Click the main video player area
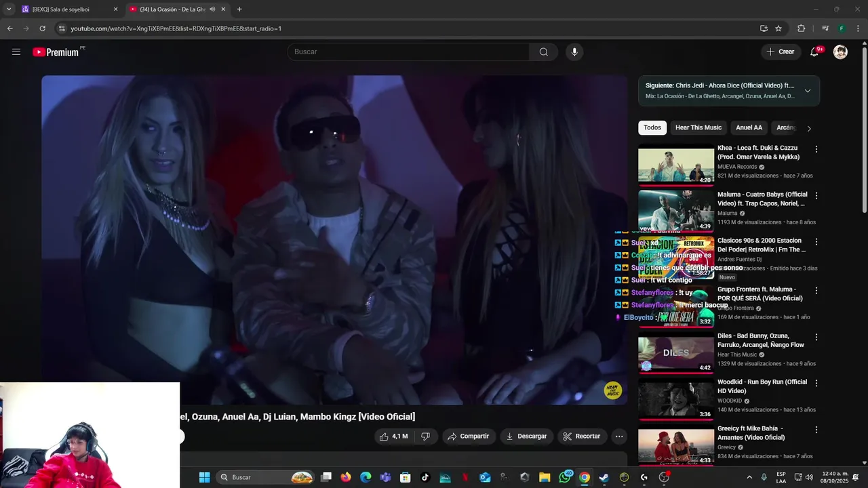Image resolution: width=868 pixels, height=488 pixels. point(334,240)
